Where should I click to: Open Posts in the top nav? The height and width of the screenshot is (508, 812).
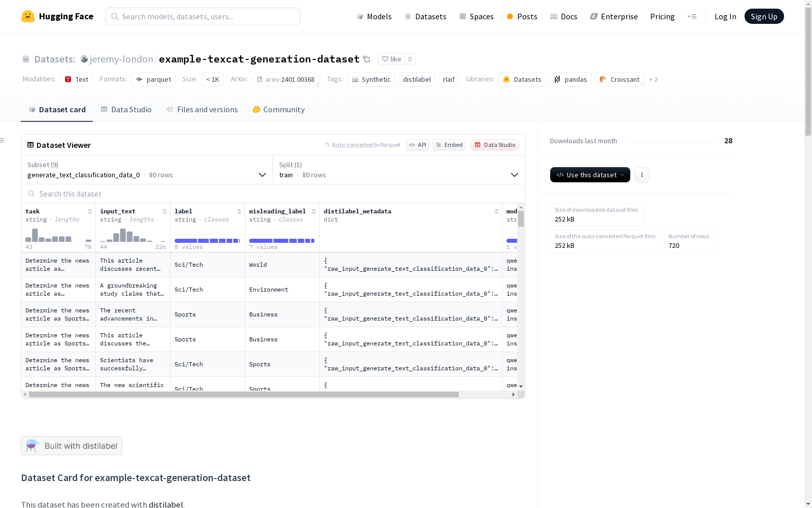(522, 16)
